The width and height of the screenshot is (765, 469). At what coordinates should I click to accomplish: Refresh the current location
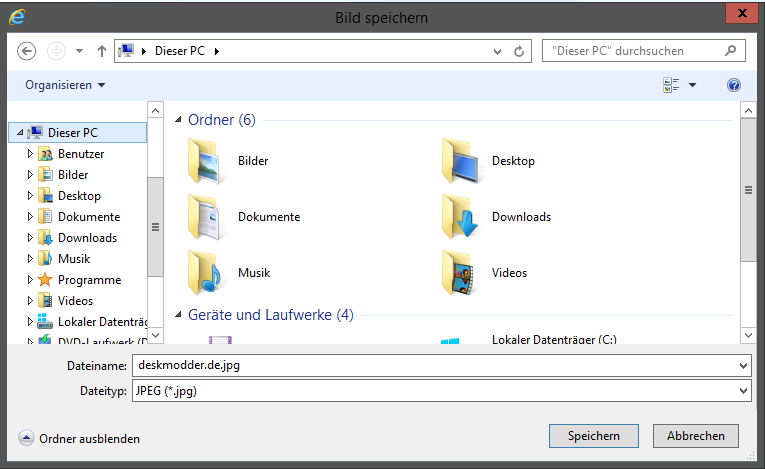[x=519, y=51]
